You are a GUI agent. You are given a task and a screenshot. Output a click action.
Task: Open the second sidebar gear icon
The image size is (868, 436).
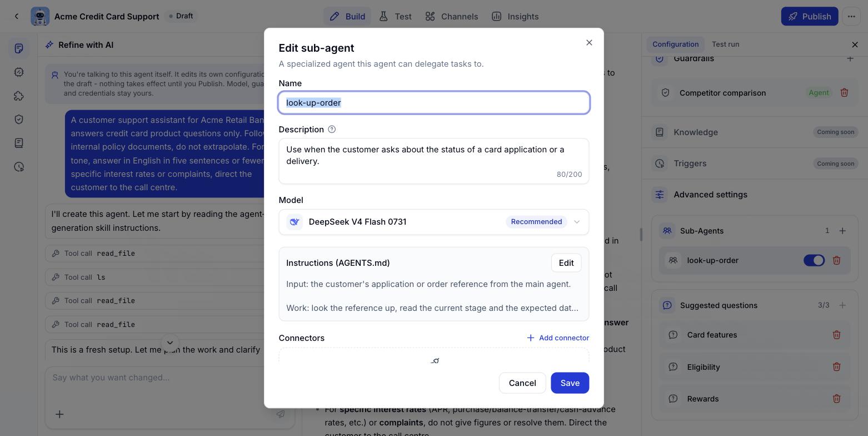[19, 72]
